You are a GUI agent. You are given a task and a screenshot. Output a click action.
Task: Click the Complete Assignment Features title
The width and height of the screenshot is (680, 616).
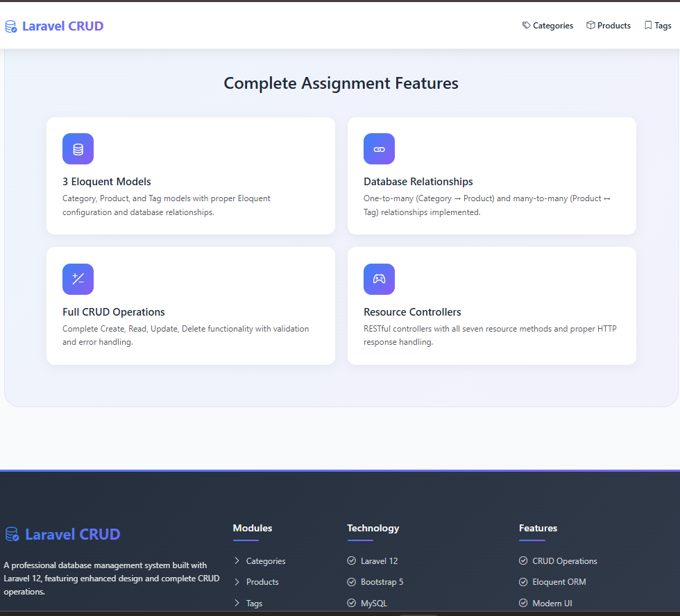pos(341,83)
